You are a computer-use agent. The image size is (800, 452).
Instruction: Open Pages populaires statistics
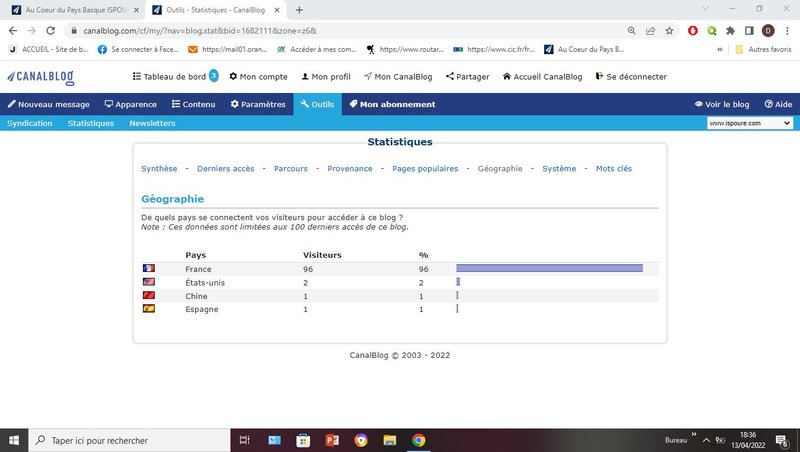425,168
